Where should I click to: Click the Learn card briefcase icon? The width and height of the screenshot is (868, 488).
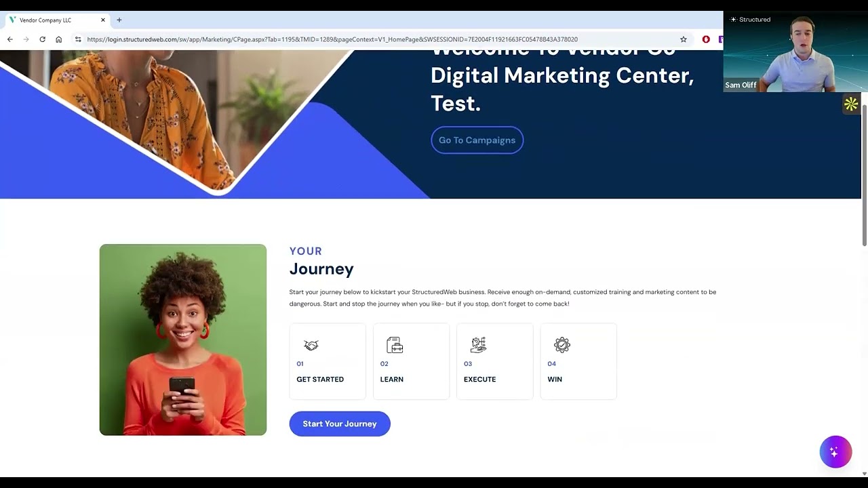(x=395, y=345)
